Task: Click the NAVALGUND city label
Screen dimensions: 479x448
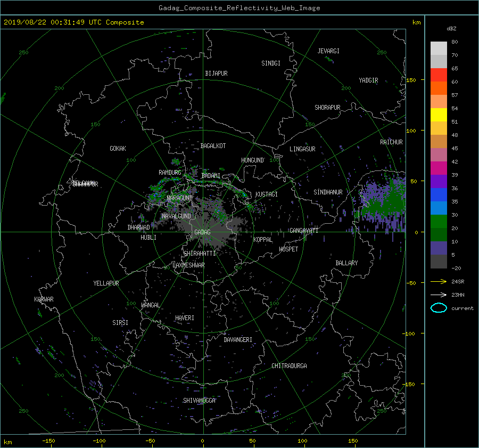Action: [176, 216]
